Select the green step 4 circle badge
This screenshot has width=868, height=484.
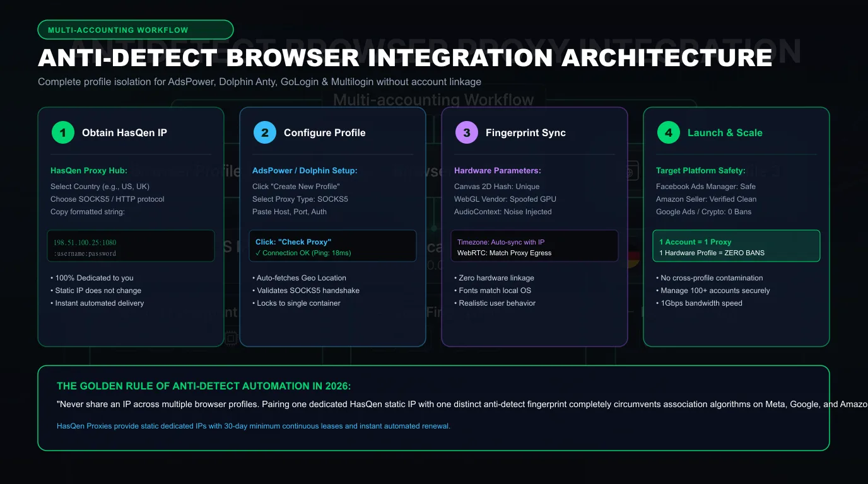point(668,132)
